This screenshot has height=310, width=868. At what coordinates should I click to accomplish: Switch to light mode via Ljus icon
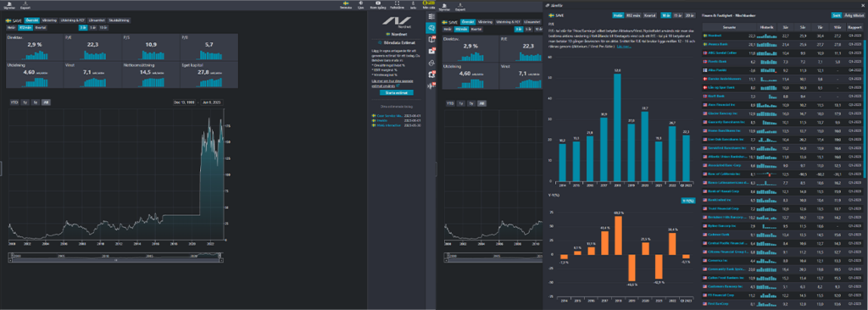(x=361, y=6)
